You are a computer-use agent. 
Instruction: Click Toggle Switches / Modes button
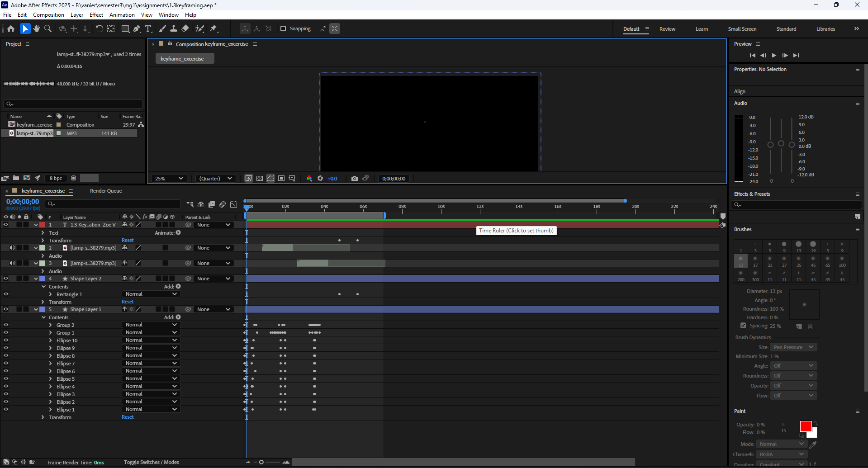(x=152, y=462)
